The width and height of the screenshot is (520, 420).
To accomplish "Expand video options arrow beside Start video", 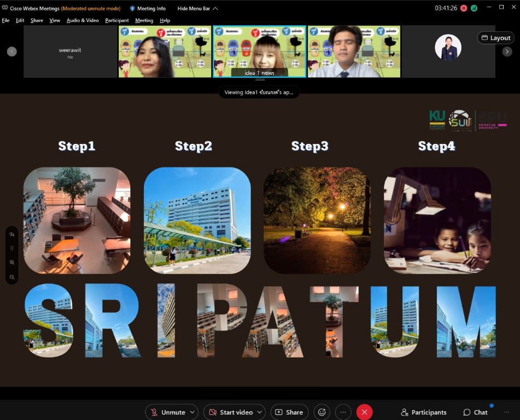I will coord(259,412).
